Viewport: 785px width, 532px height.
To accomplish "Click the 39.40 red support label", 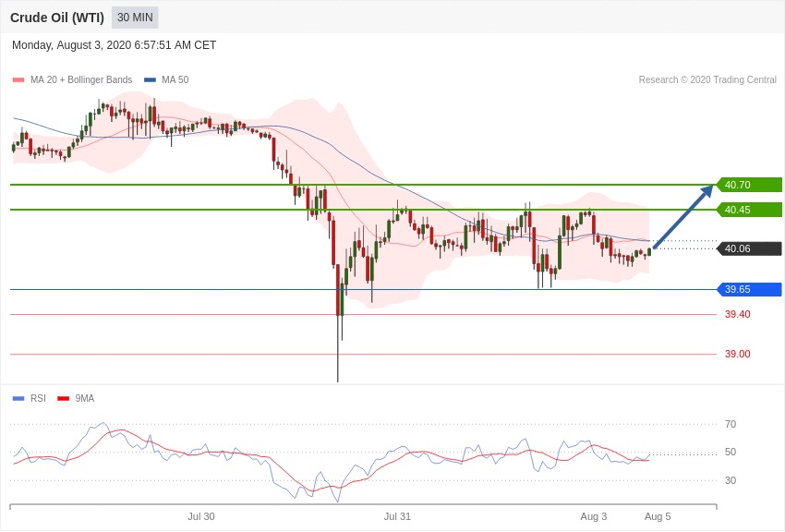I will [738, 314].
